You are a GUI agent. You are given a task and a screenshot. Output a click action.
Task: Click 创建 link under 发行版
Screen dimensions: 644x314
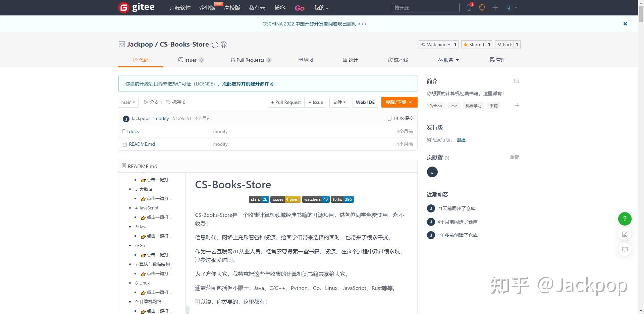tap(461, 140)
